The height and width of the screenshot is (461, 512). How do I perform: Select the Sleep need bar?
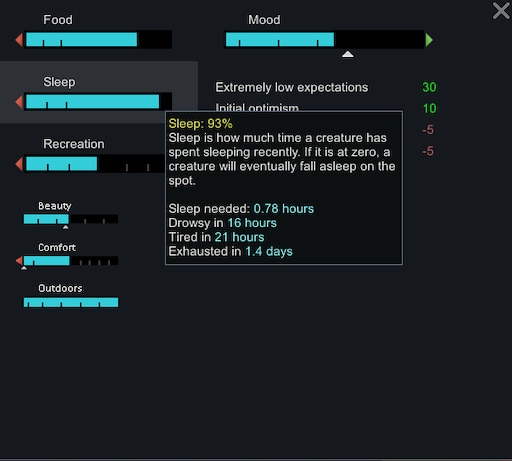pos(98,102)
